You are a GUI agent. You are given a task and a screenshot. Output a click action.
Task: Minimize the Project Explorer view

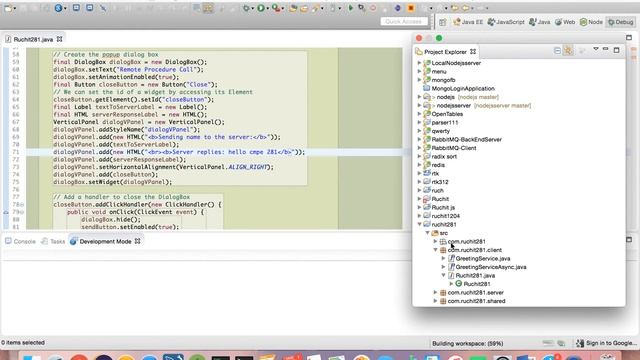[x=605, y=49]
